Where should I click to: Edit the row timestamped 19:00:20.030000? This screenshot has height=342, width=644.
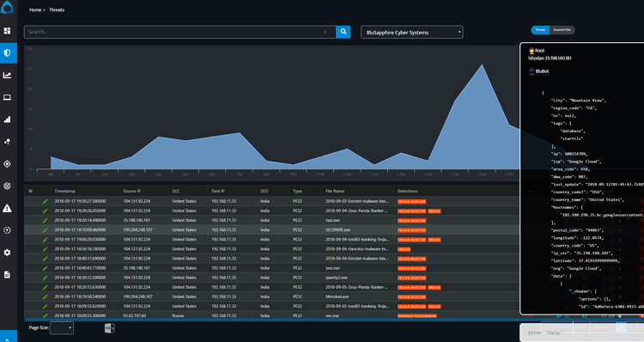[x=45, y=239]
